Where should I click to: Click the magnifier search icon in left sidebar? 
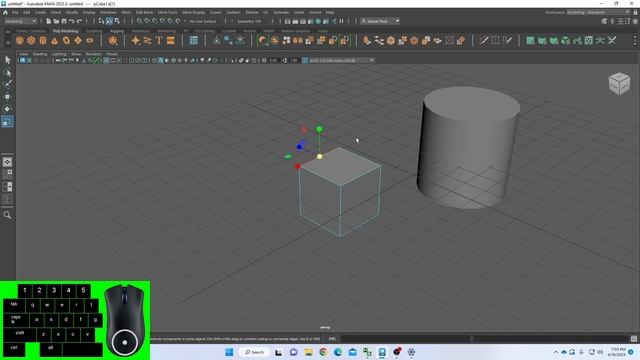pos(7,215)
